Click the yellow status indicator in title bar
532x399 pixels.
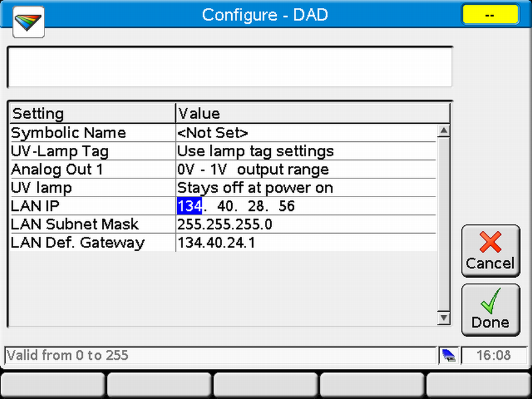[x=491, y=14]
